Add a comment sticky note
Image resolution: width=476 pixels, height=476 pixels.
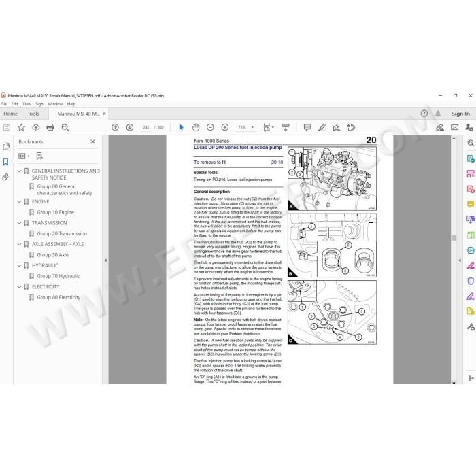point(307,127)
